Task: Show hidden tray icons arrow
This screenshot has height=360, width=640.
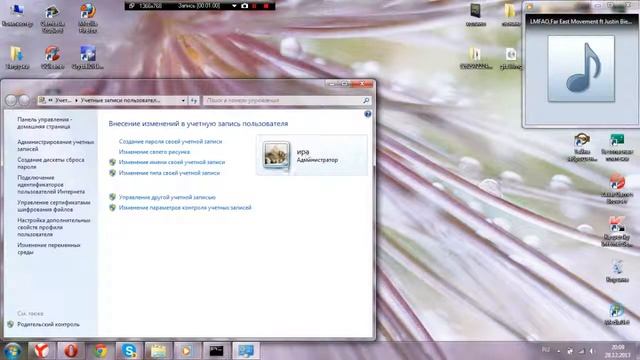Action: pyautogui.click(x=559, y=351)
